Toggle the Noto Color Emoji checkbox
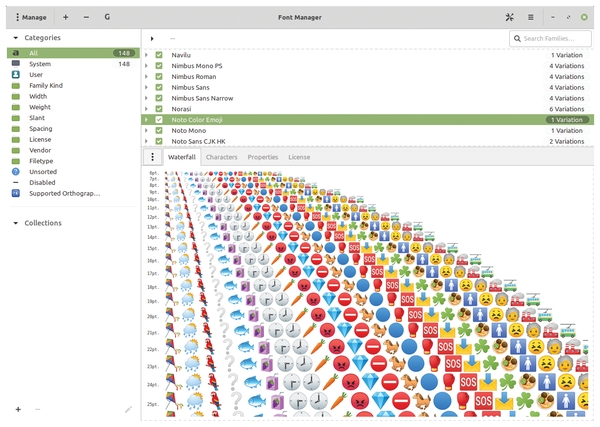 pyautogui.click(x=159, y=120)
